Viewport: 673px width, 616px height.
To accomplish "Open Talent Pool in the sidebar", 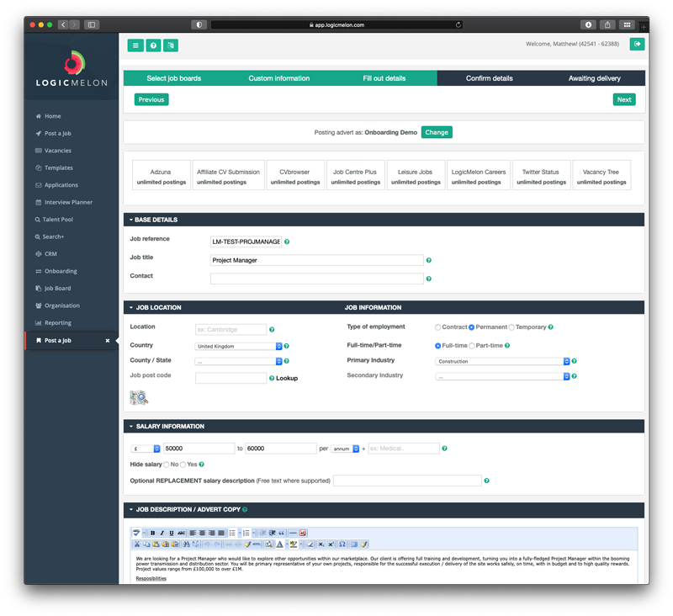I will pyautogui.click(x=57, y=220).
